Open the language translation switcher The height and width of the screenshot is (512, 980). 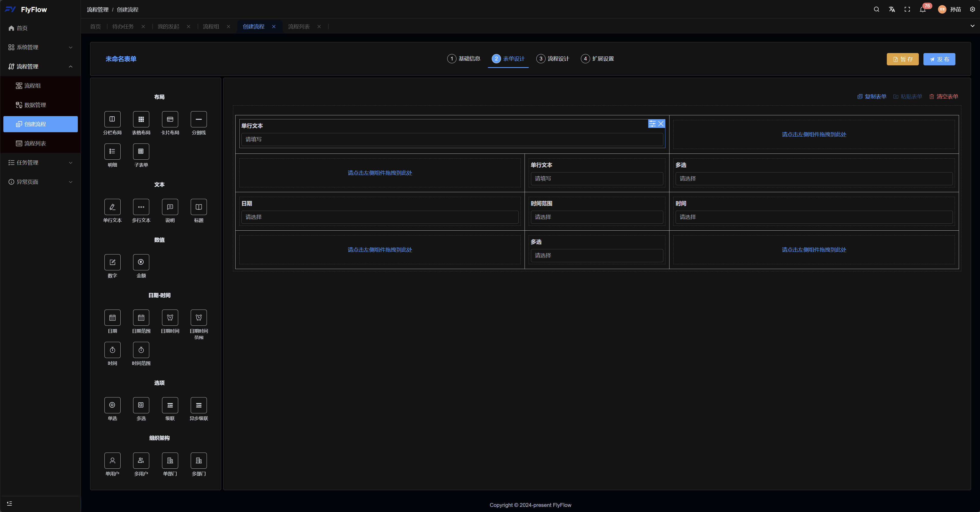892,9
